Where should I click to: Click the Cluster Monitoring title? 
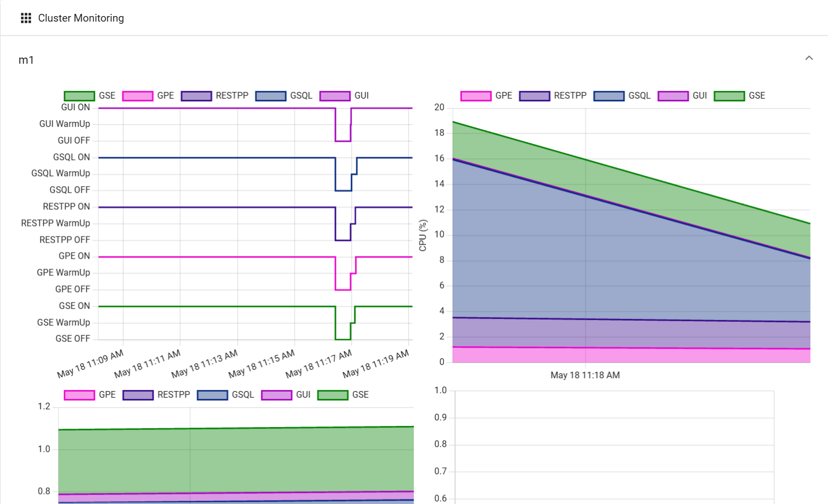81,18
